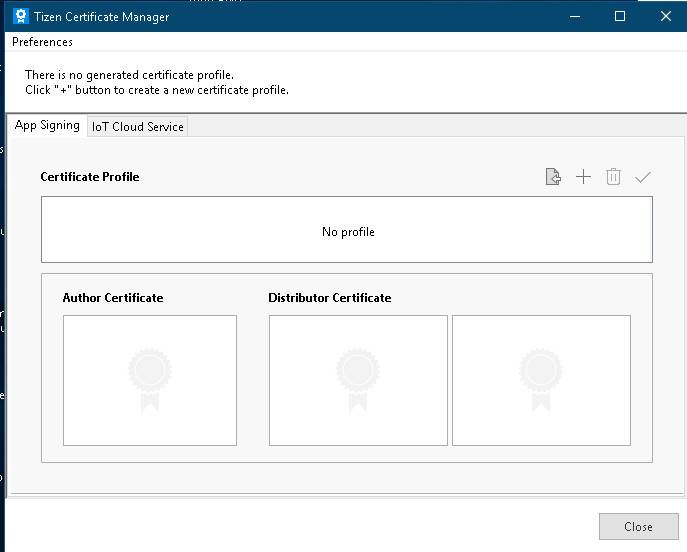Click the Tizen Certificate Manager title bar icon
The image size is (687, 552).
point(21,16)
